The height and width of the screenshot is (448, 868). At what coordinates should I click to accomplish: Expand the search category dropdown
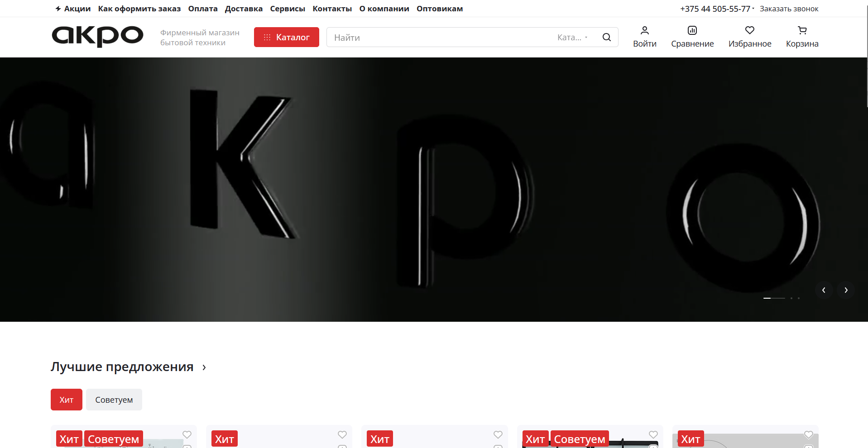tap(572, 38)
